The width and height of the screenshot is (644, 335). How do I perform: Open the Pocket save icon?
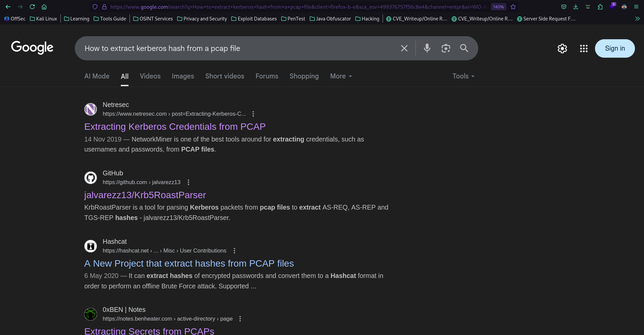[564, 7]
